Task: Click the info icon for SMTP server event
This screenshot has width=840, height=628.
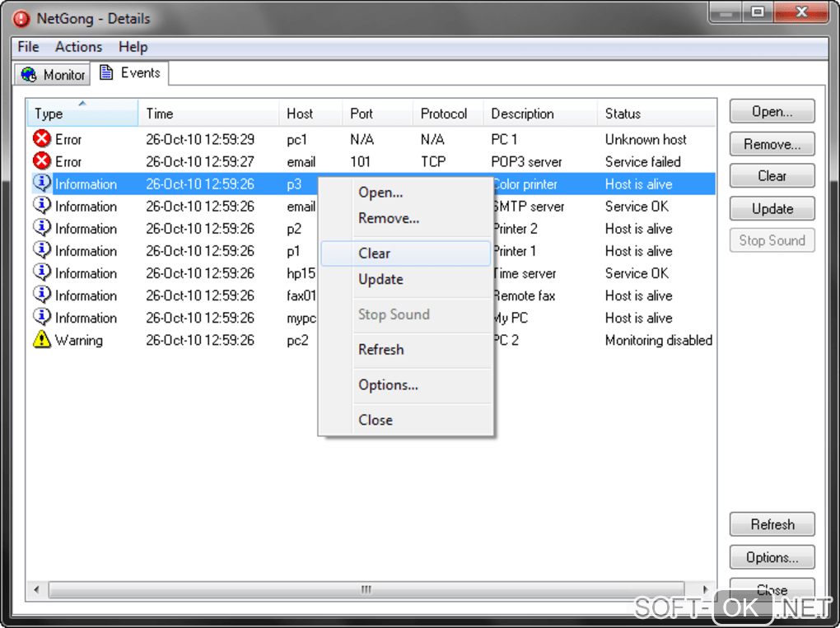Action: tap(42, 206)
